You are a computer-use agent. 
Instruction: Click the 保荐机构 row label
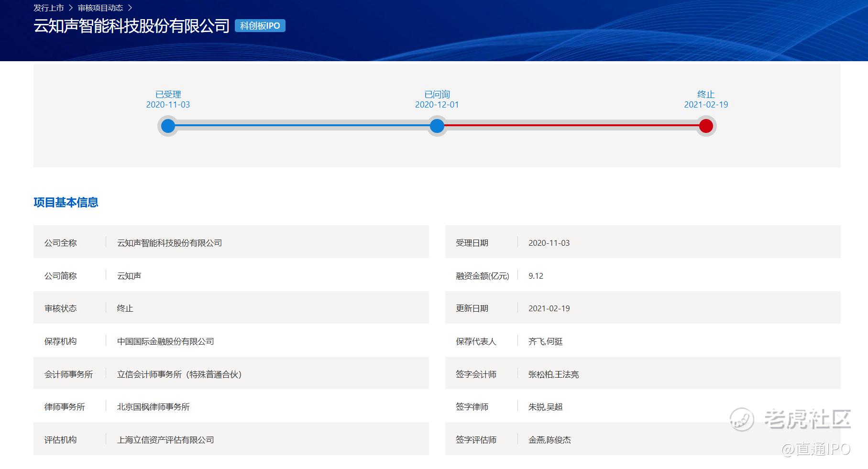pos(61,341)
